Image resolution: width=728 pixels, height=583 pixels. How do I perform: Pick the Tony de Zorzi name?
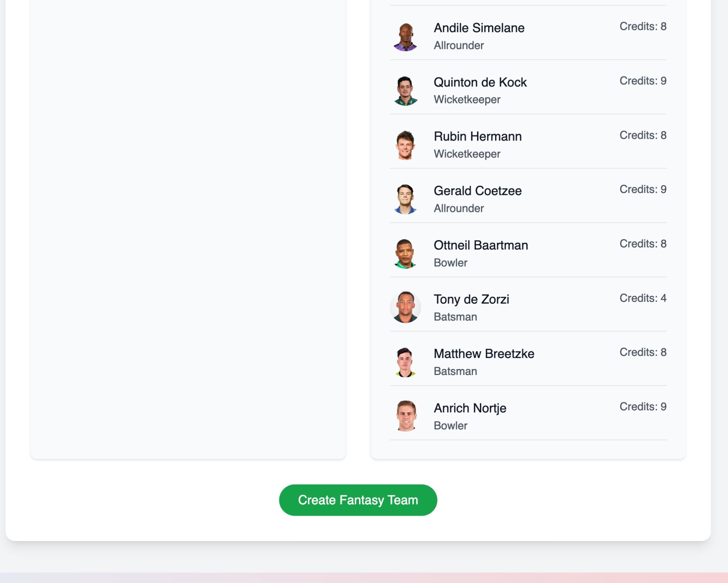[471, 299]
